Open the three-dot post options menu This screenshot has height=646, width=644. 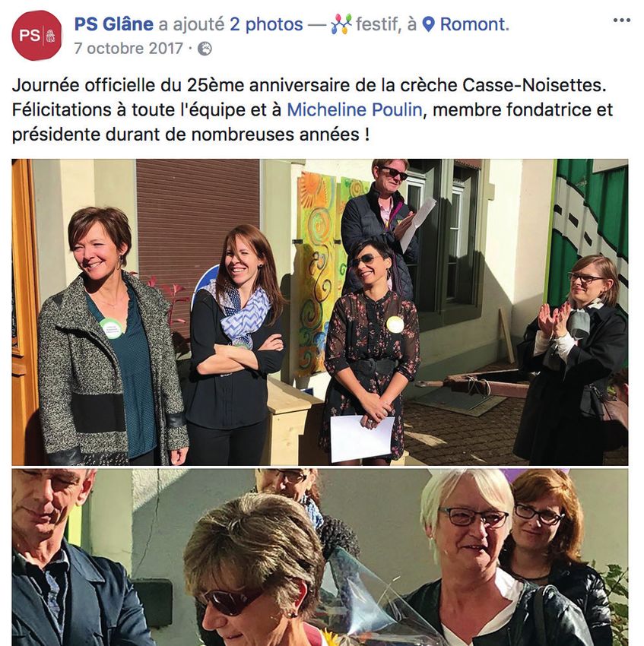pyautogui.click(x=621, y=21)
